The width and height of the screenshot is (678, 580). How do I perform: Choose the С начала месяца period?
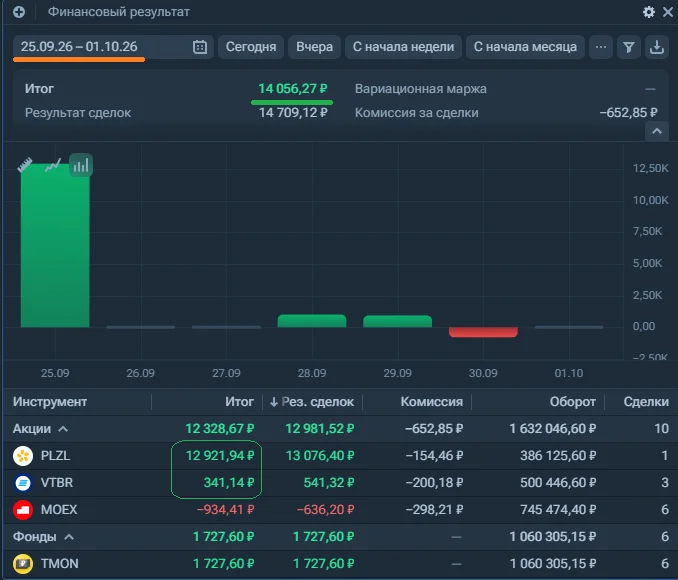click(525, 47)
